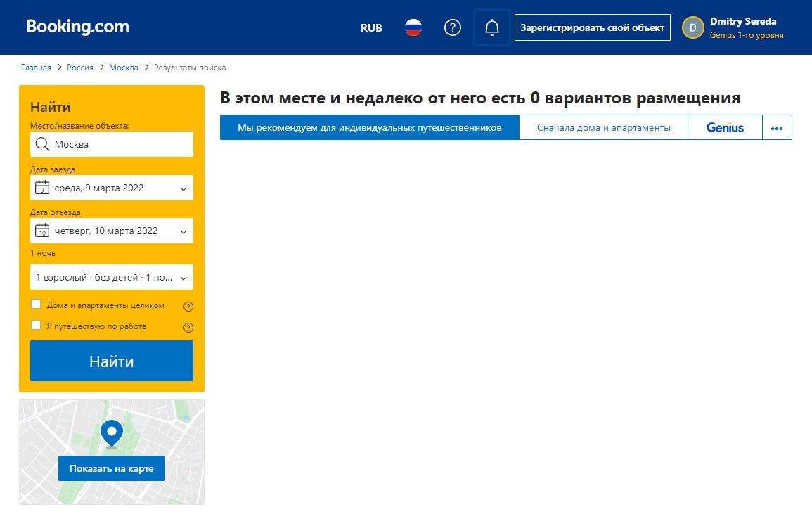Click the Booking.com logo
This screenshot has height=519, width=812.
pos(78,27)
